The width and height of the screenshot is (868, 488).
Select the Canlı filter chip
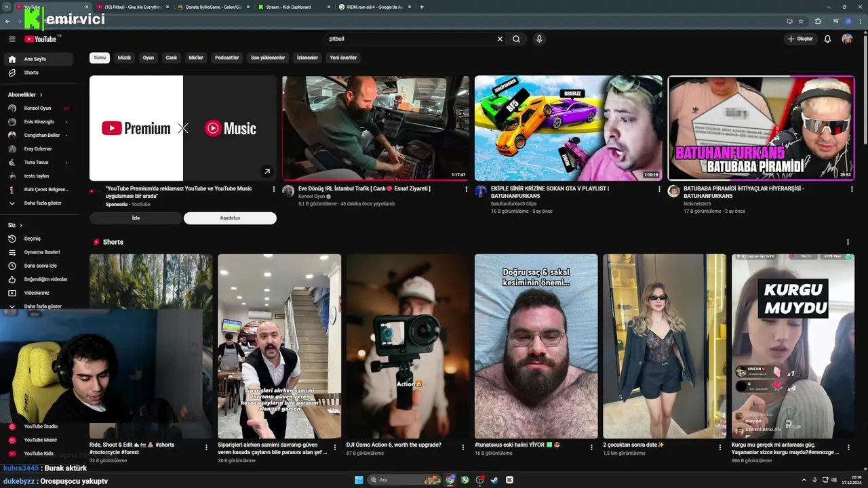coord(172,58)
